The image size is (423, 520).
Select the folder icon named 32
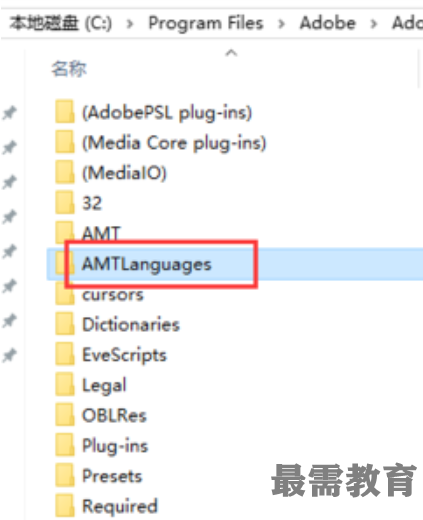(65, 202)
